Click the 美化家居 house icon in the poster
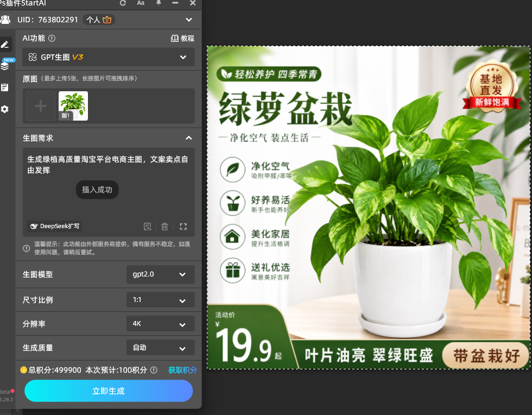532x415 pixels. tap(232, 237)
